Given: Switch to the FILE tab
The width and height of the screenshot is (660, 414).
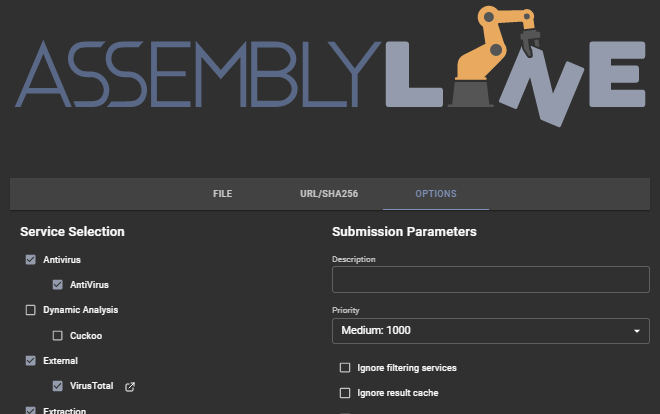Looking at the screenshot, I should click(222, 194).
